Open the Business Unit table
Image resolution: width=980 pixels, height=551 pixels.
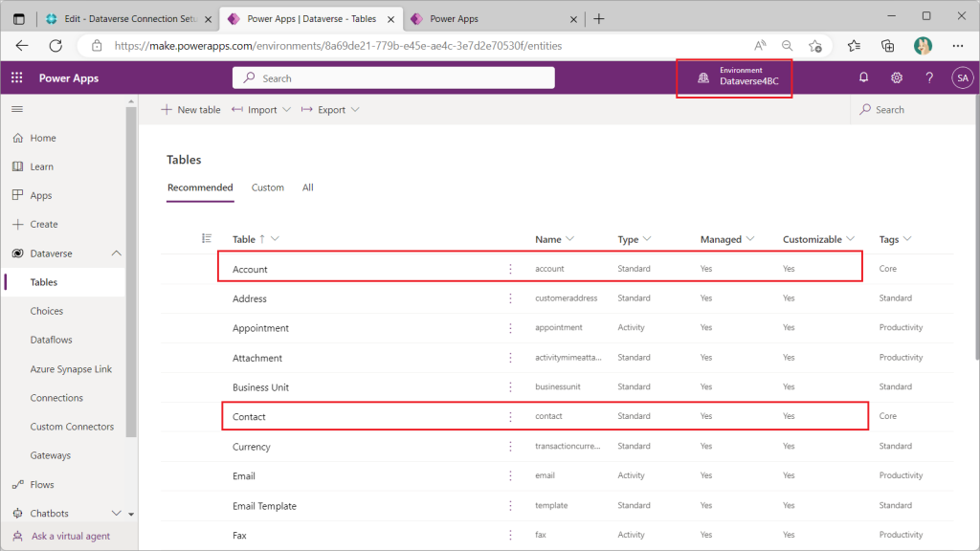pyautogui.click(x=260, y=387)
